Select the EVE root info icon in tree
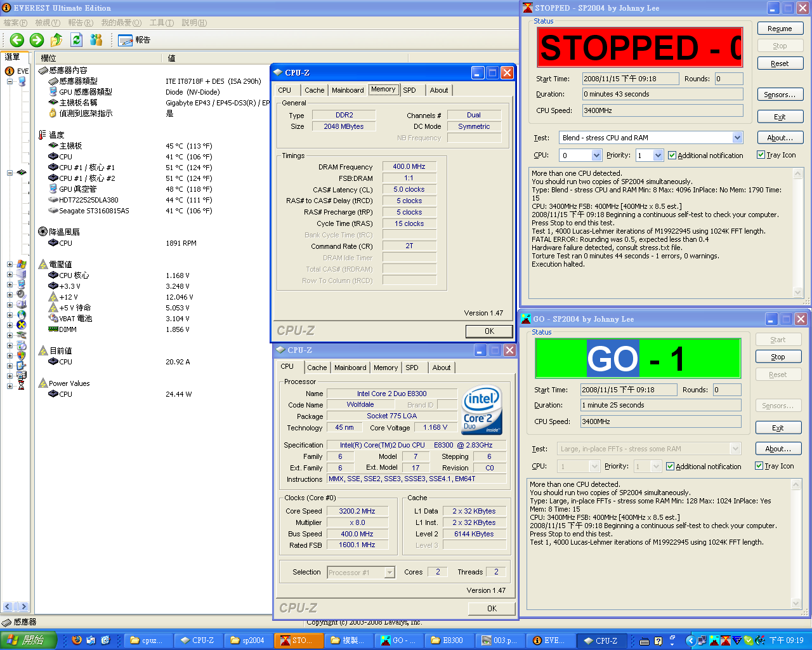 coord(10,71)
